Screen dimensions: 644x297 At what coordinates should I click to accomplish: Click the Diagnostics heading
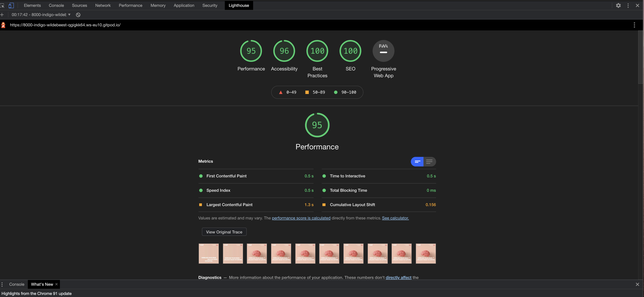(210, 277)
